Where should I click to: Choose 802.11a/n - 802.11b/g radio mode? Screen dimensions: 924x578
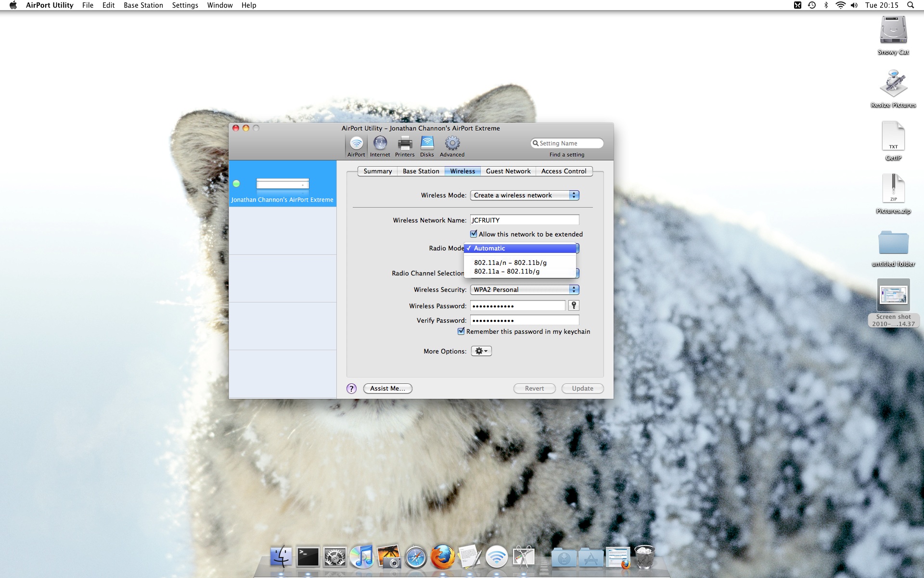pos(520,263)
